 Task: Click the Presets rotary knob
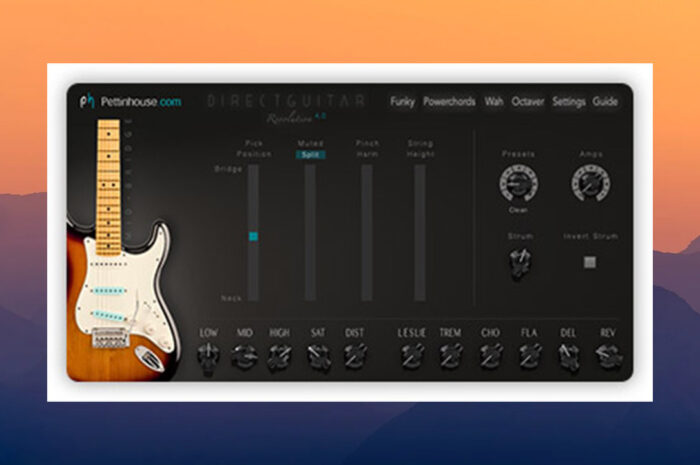coord(518,183)
